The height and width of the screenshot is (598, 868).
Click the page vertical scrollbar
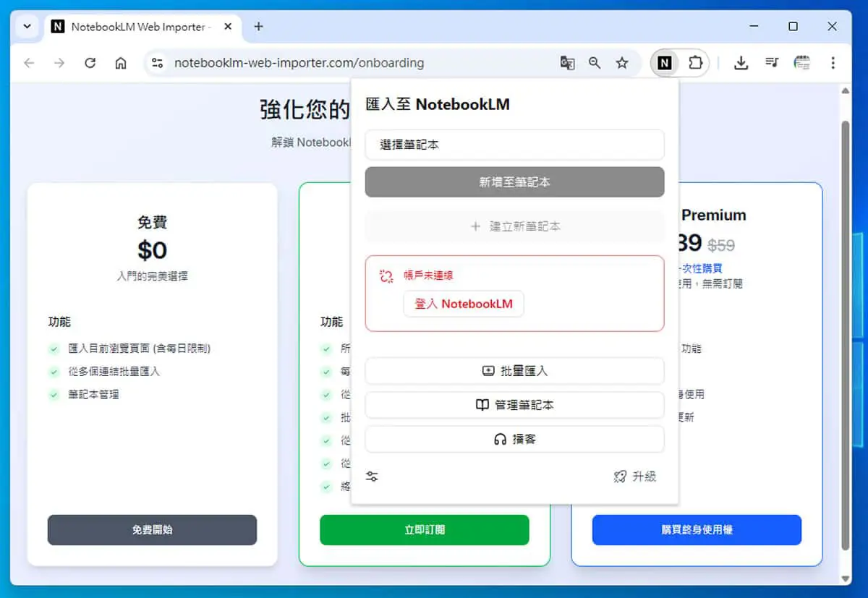(x=845, y=336)
